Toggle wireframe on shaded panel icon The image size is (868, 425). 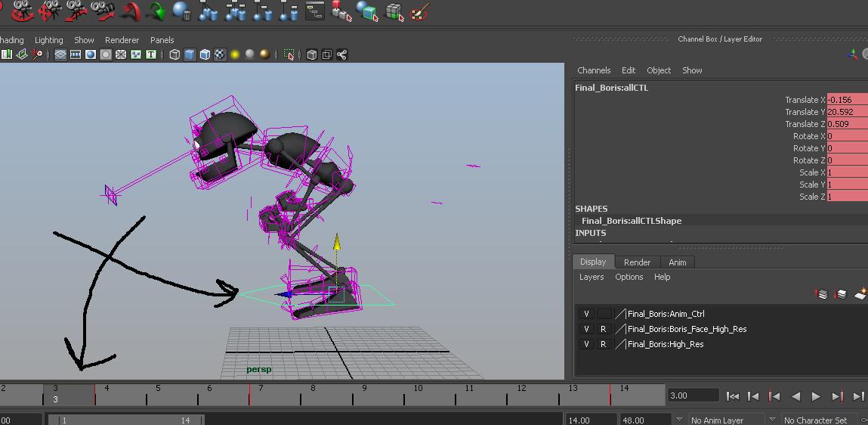click(x=205, y=55)
